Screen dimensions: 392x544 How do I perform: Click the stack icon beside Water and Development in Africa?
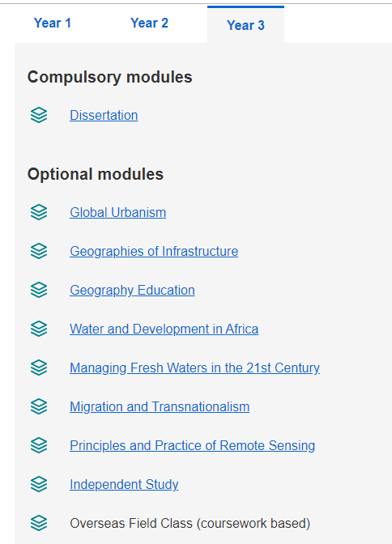[39, 329]
